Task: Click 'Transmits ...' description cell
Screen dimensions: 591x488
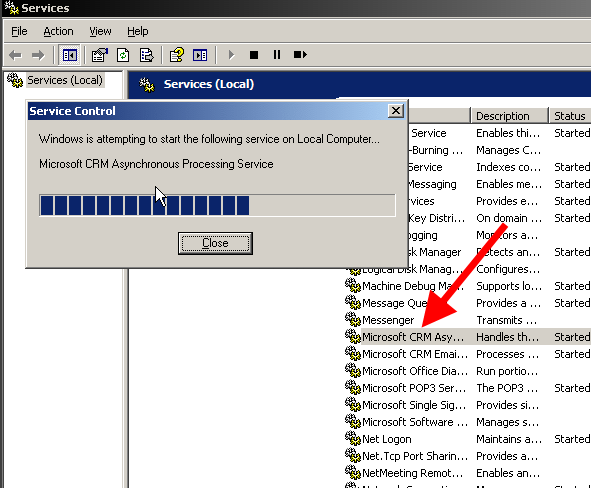Action: 506,320
